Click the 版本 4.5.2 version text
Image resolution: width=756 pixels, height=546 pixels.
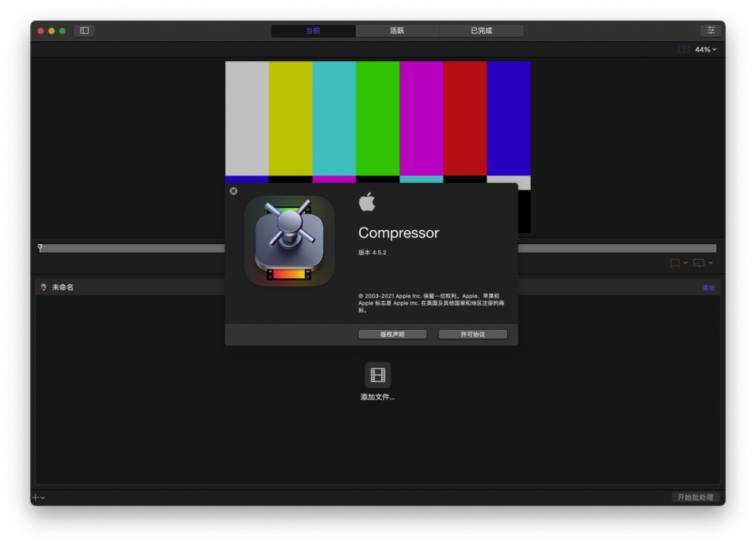click(x=372, y=252)
